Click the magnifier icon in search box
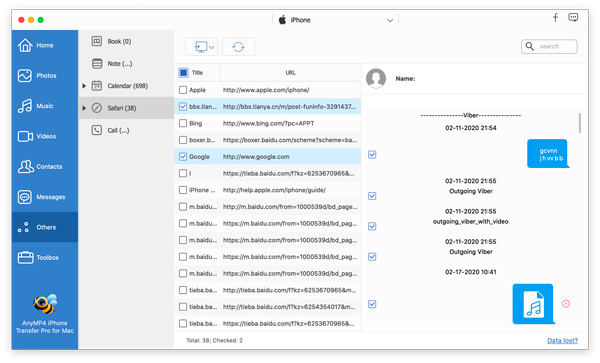The height and width of the screenshot is (363, 600). [x=530, y=46]
